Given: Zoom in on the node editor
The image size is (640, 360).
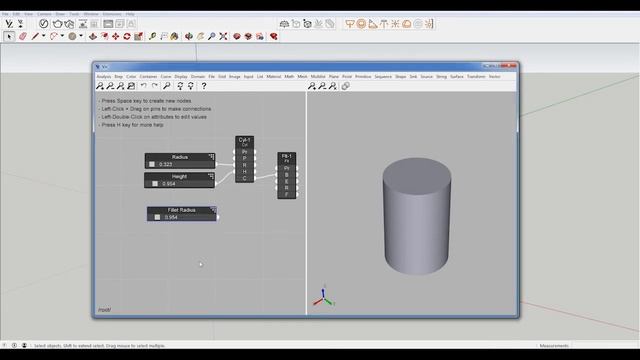Looking at the screenshot, I should pyautogui.click(x=100, y=86).
